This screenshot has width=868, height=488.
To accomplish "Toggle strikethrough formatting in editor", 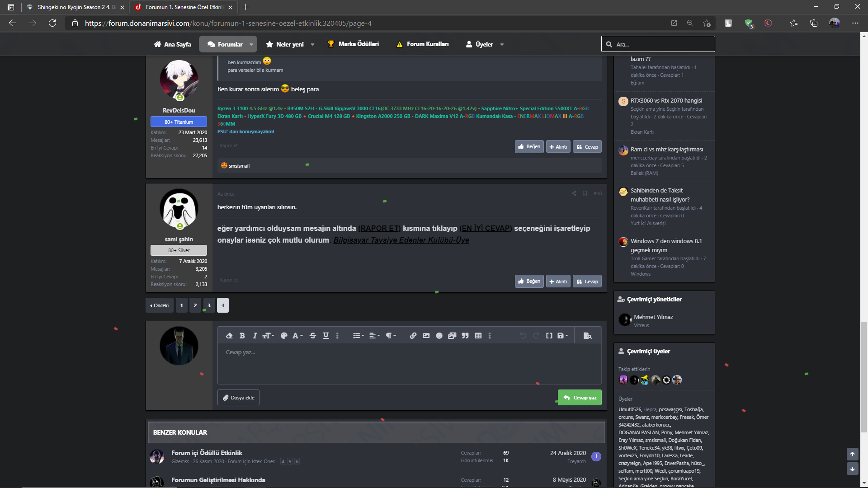I will pos(313,336).
